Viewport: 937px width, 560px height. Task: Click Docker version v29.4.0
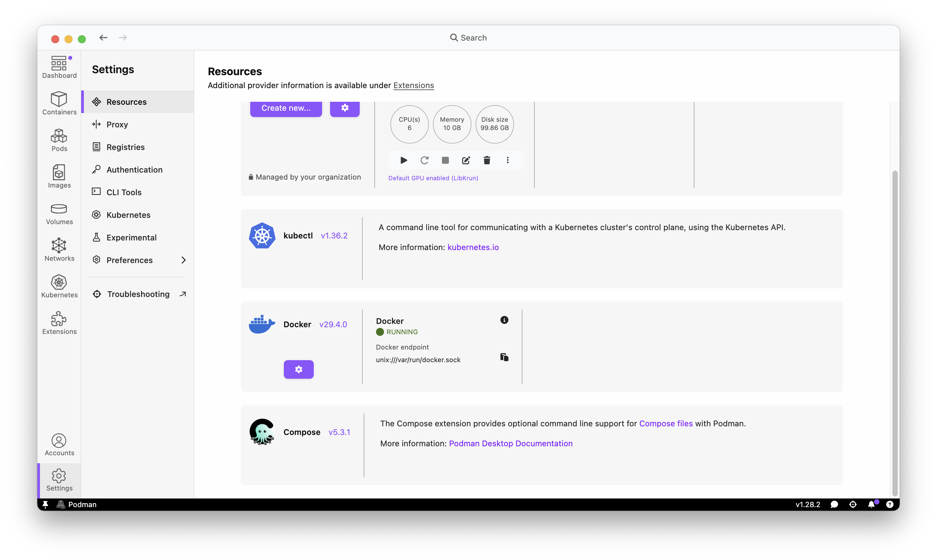pos(333,325)
